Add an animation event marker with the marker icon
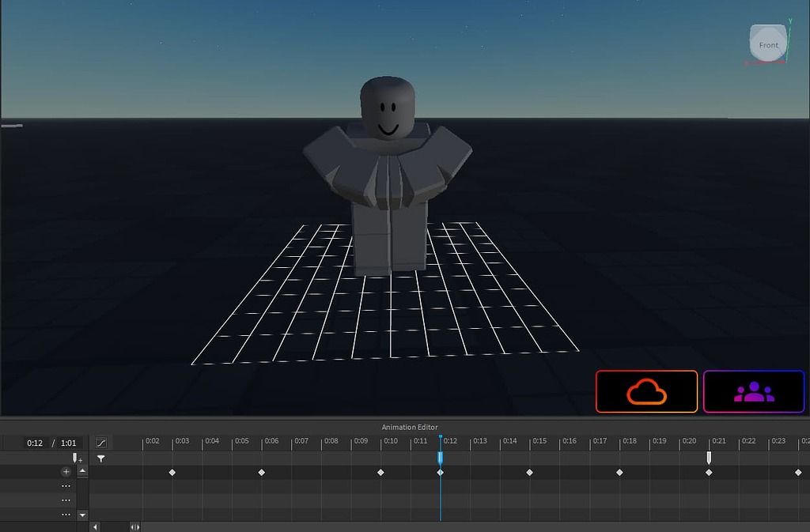The image size is (810, 532). pos(75,457)
